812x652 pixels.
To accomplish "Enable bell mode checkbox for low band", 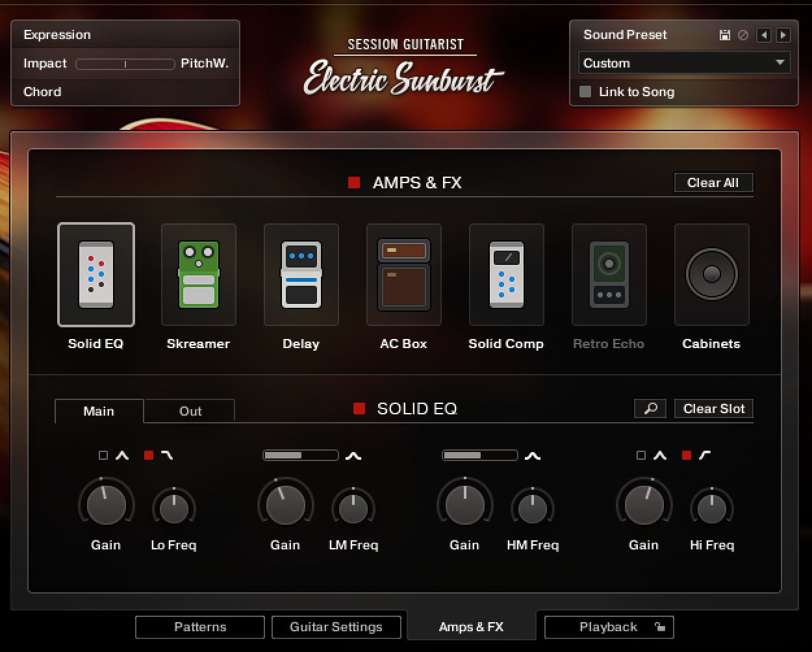I will (103, 455).
